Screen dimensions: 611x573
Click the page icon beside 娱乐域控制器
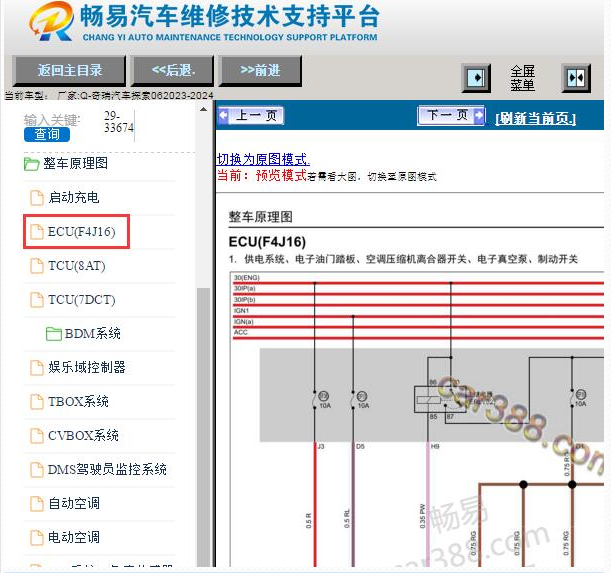click(x=37, y=368)
